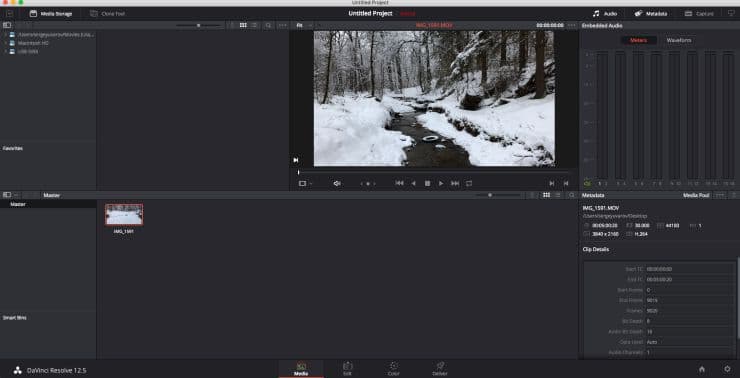
Task: Click the End TC field
Action: point(690,279)
